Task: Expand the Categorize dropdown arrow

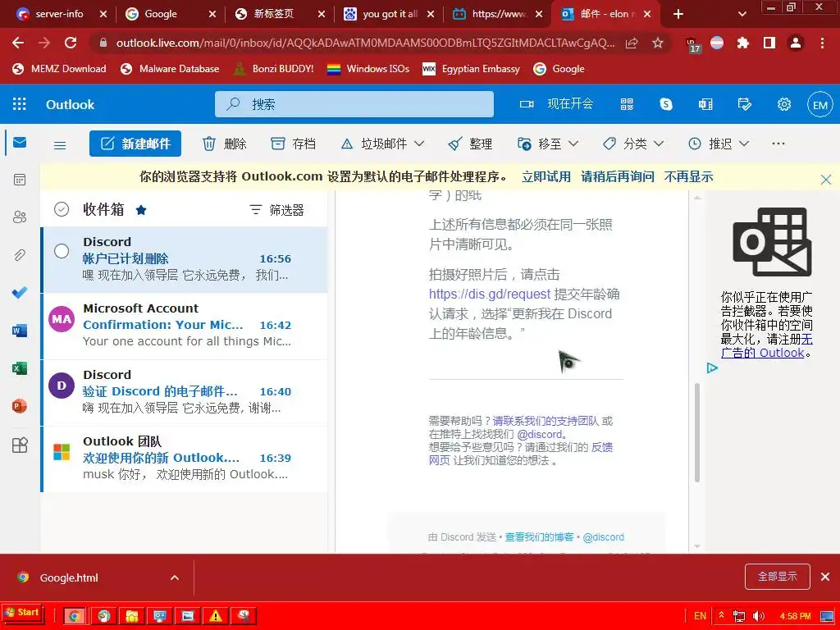Action: point(659,144)
